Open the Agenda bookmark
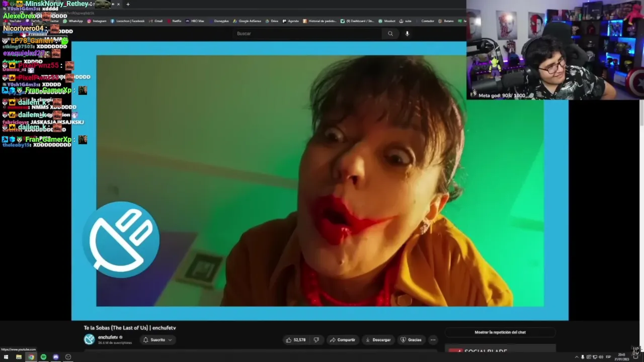644x362 pixels. pyautogui.click(x=291, y=21)
